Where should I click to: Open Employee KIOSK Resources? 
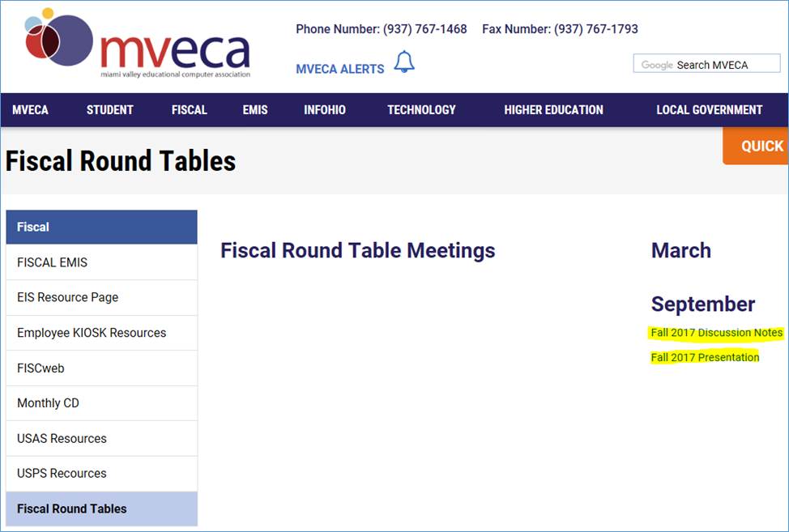coord(92,333)
